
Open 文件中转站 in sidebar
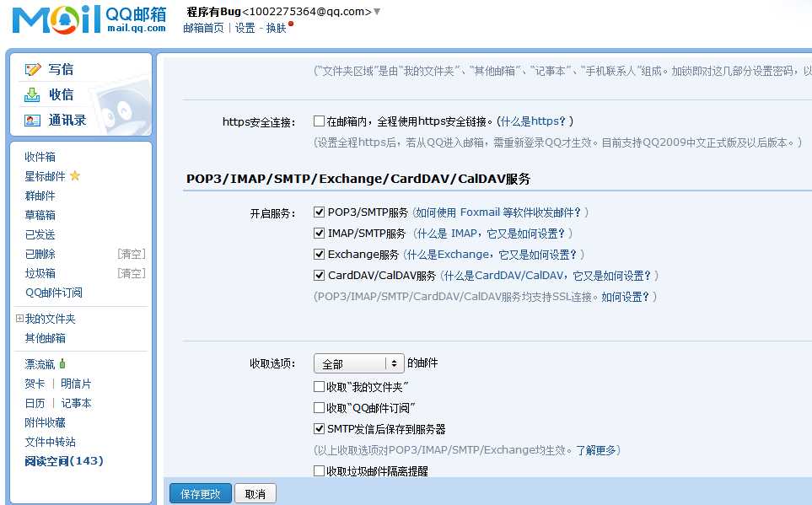(x=51, y=442)
